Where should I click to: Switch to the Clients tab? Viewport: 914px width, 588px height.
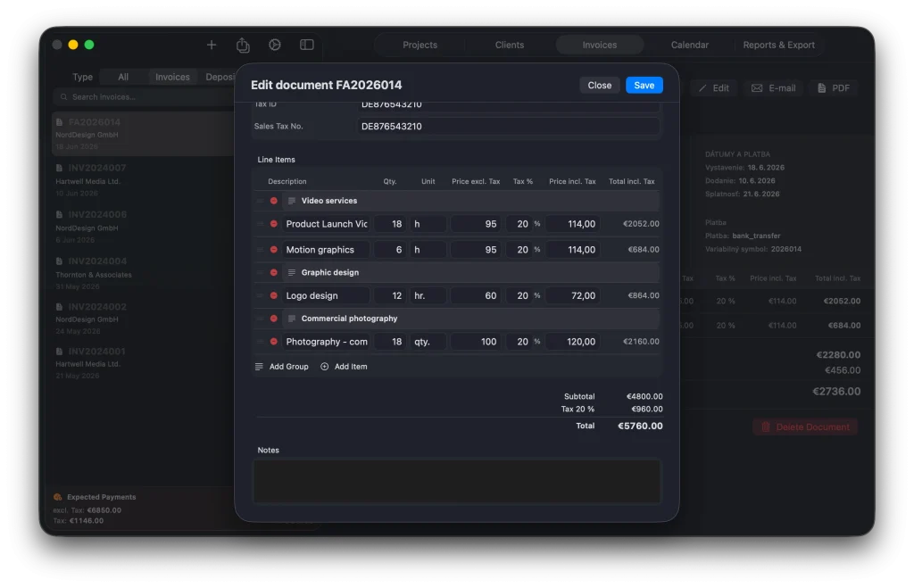[510, 45]
